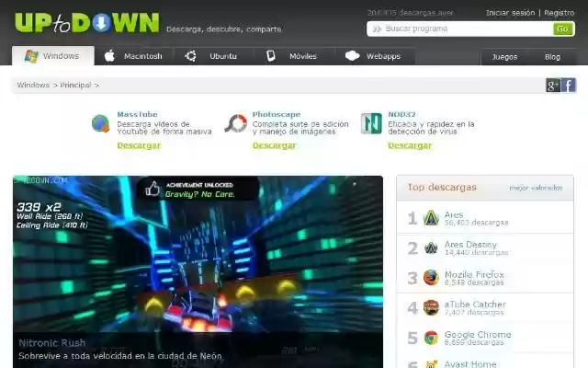Switch to mejor valorados list
Image resolution: width=588 pixels, height=368 pixels.
[536, 188]
